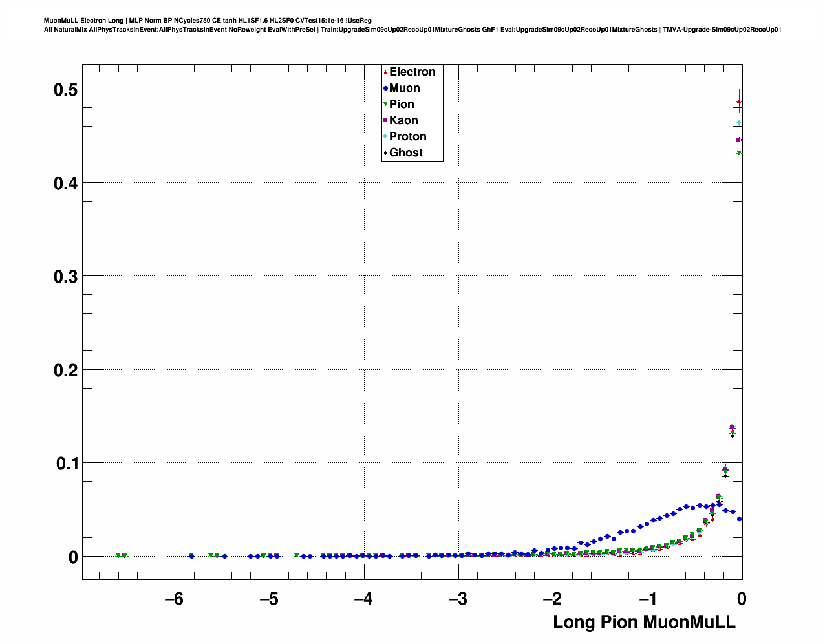Click the 'Ghost' legend label text
Viewport: 825px width, 644px height.
pos(405,153)
